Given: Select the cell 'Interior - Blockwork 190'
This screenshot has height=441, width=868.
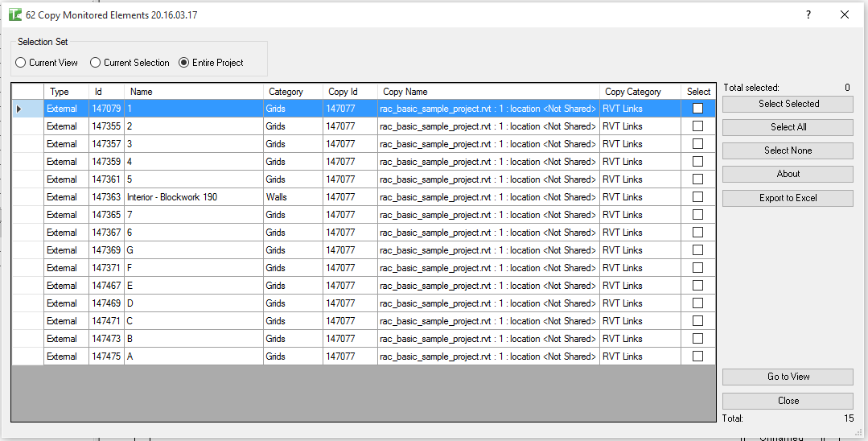Looking at the screenshot, I should [194, 197].
